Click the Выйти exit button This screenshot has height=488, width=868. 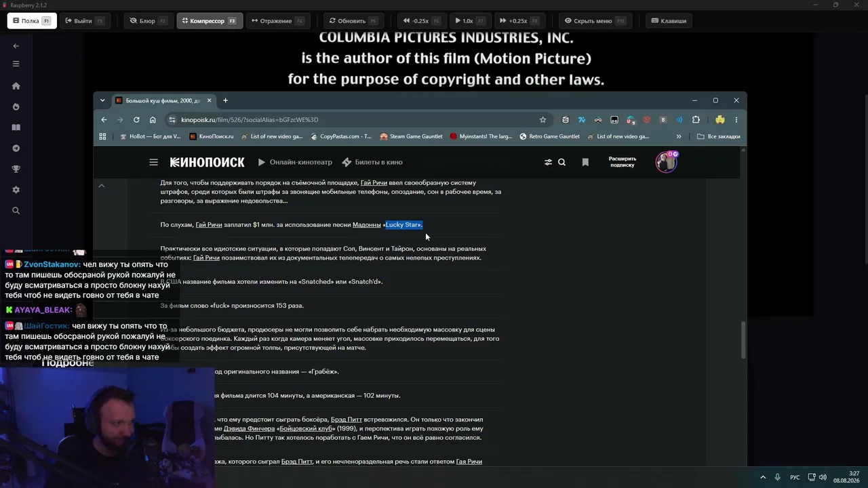(84, 21)
